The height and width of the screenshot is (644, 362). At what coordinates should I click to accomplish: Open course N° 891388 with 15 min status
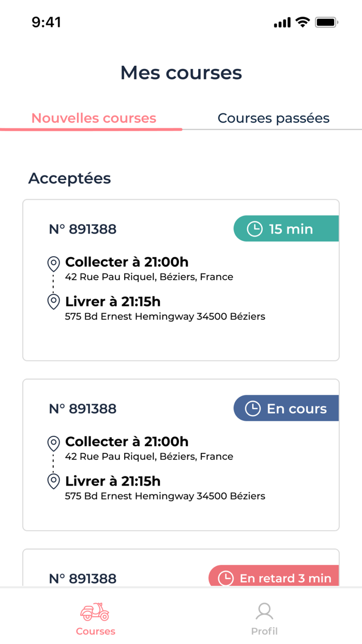pos(181,280)
